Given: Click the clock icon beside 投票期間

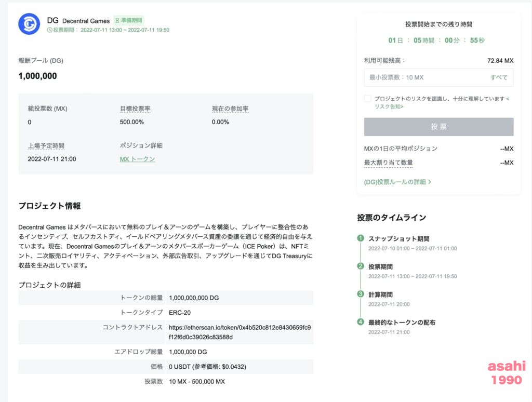Looking at the screenshot, I should coord(50,30).
